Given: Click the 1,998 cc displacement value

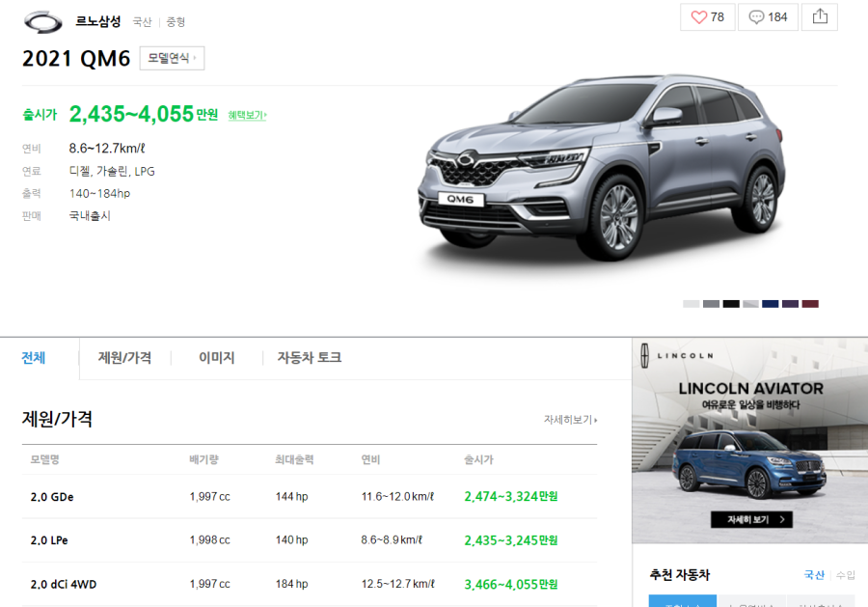Looking at the screenshot, I should pos(210,540).
